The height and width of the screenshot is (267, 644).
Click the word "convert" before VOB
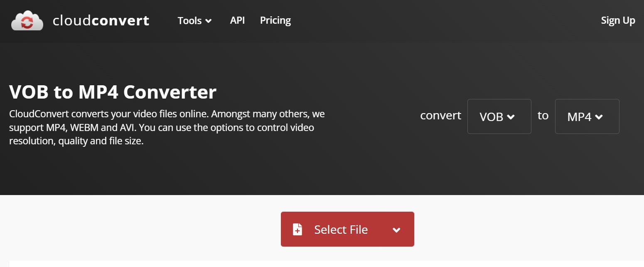pos(440,115)
